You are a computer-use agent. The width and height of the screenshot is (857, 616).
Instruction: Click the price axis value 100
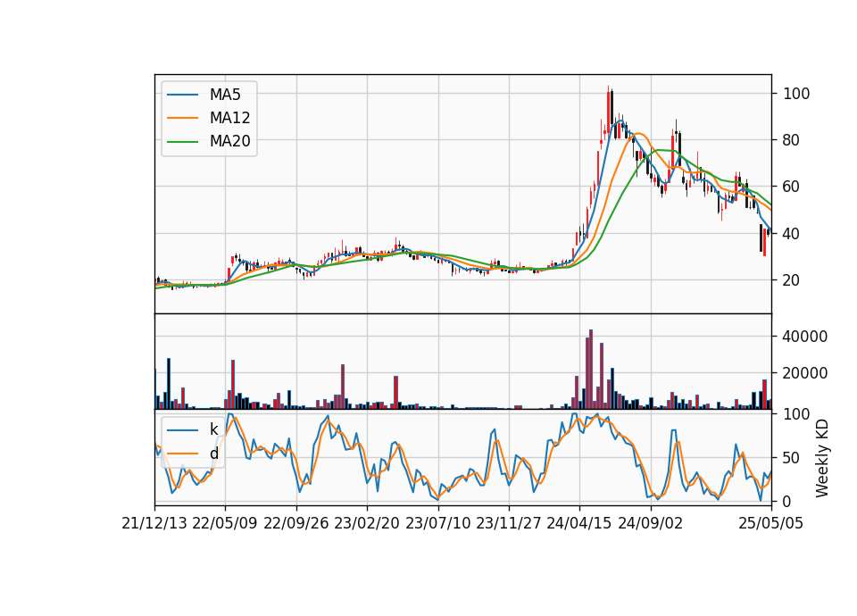pos(796,94)
